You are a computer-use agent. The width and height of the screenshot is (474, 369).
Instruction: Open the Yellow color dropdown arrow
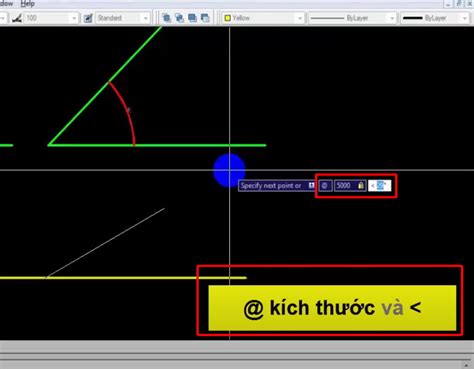299,18
